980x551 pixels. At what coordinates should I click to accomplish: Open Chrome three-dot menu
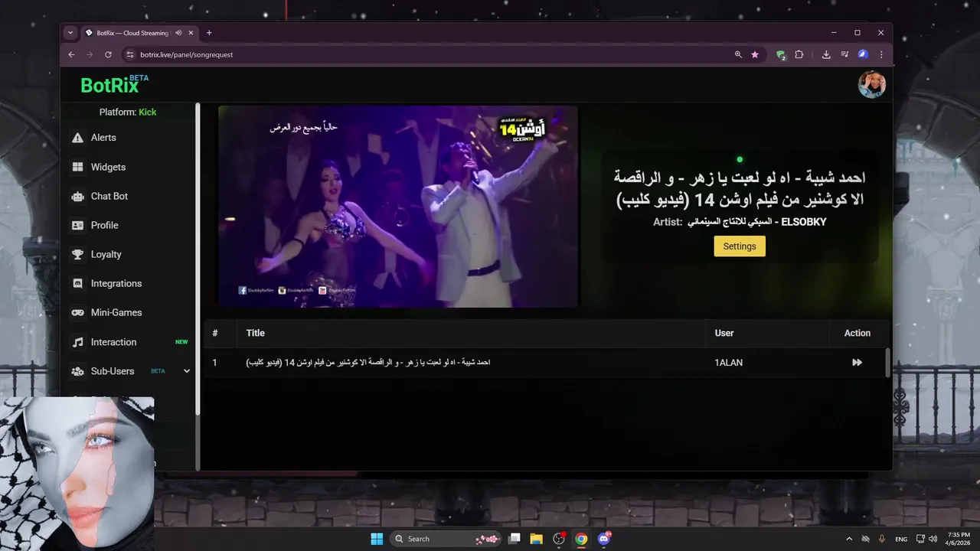(x=881, y=54)
